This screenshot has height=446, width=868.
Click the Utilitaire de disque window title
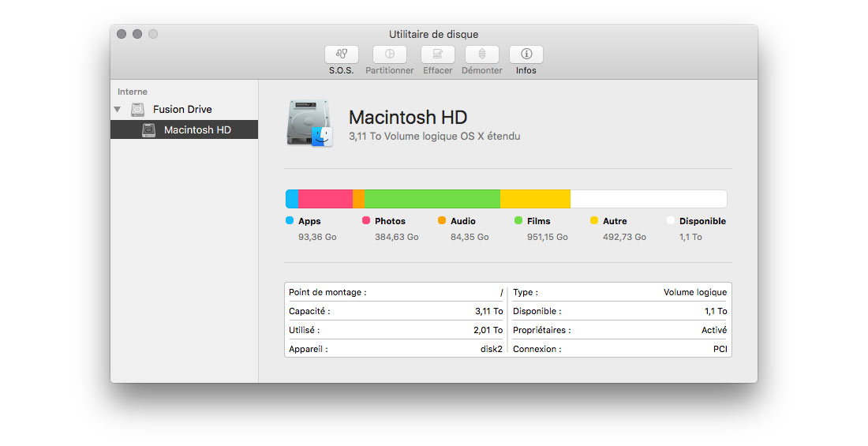pyautogui.click(x=433, y=35)
